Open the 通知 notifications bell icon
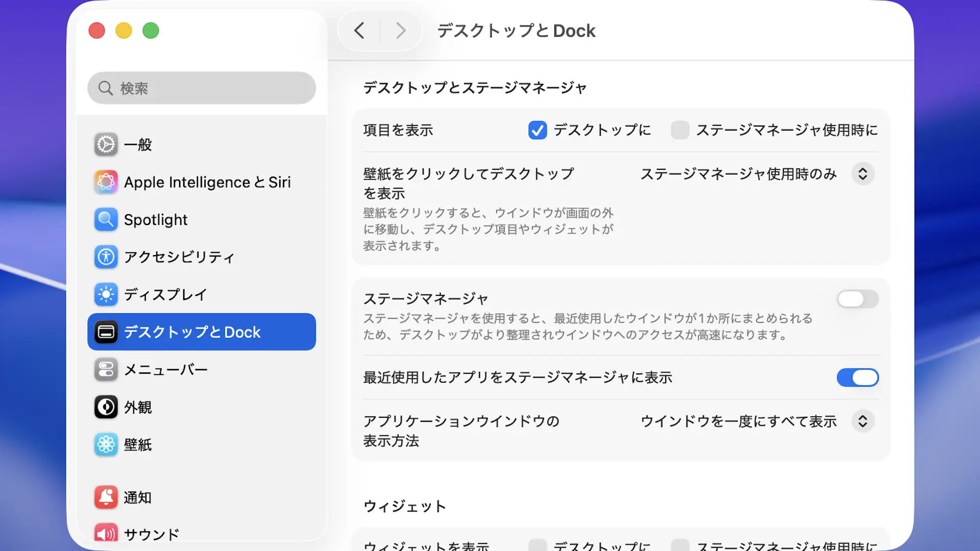This screenshot has height=551, width=980. point(106,497)
